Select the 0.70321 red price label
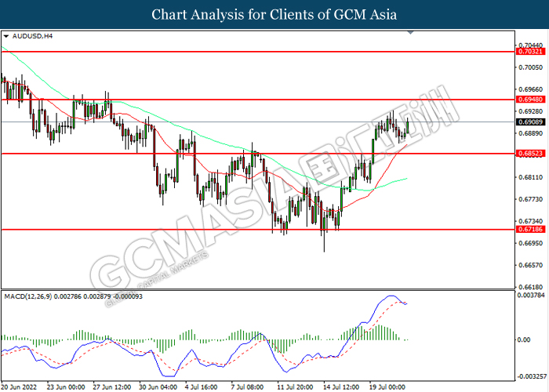The height and width of the screenshot is (392, 549). coord(531,52)
